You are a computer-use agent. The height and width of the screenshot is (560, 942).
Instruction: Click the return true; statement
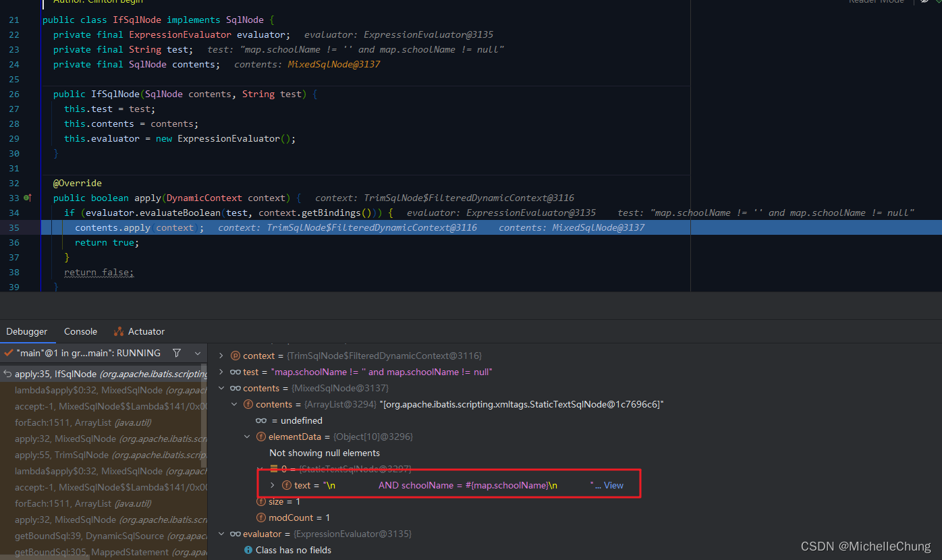click(107, 242)
